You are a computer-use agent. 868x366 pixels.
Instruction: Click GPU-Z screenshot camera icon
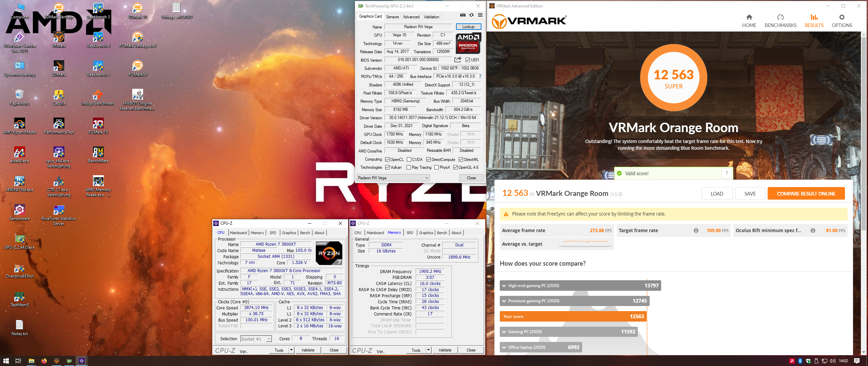pyautogui.click(x=462, y=15)
